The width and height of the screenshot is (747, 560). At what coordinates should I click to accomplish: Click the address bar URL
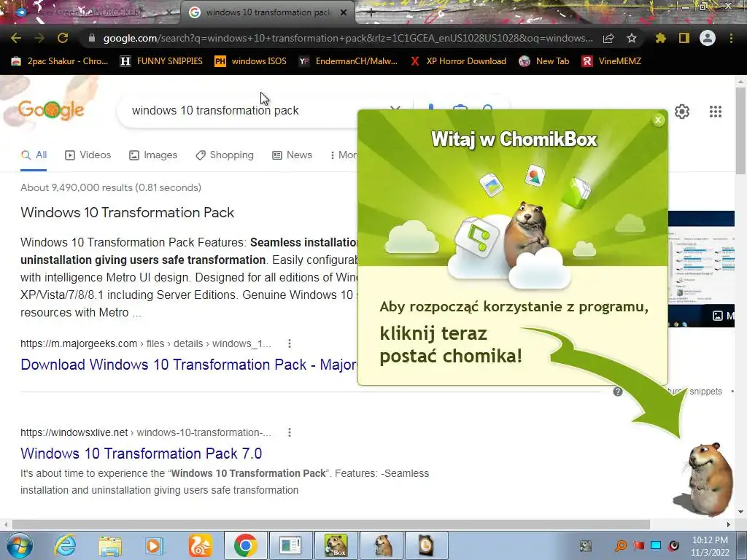348,38
